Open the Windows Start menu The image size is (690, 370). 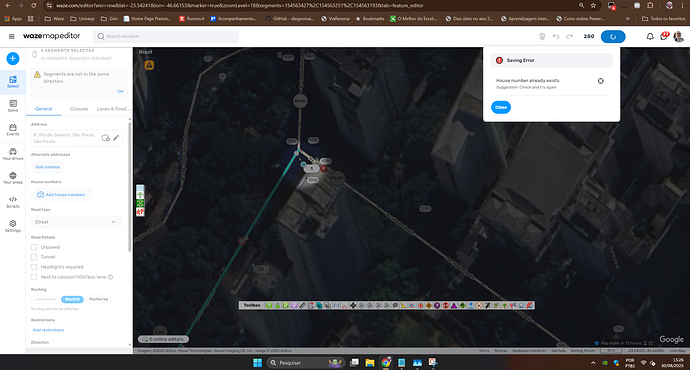[x=257, y=363]
